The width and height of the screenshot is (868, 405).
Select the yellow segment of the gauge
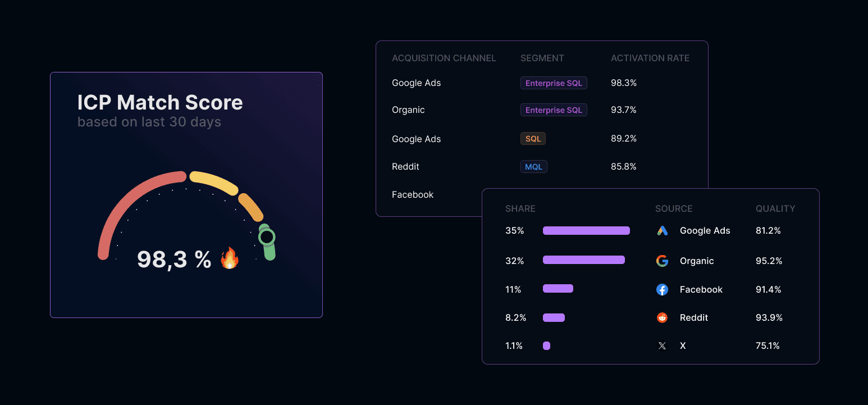click(214, 182)
